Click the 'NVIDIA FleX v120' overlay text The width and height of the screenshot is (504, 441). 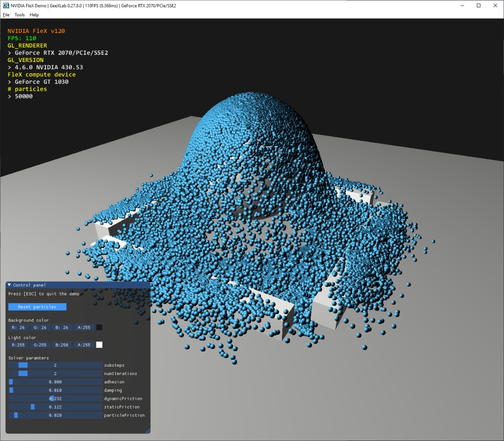point(36,31)
